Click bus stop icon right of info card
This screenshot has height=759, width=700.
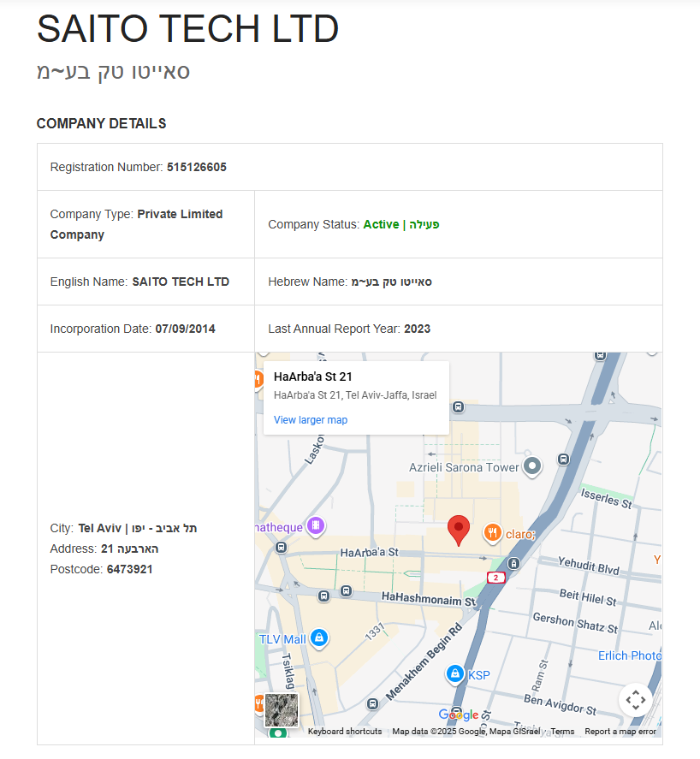[458, 407]
